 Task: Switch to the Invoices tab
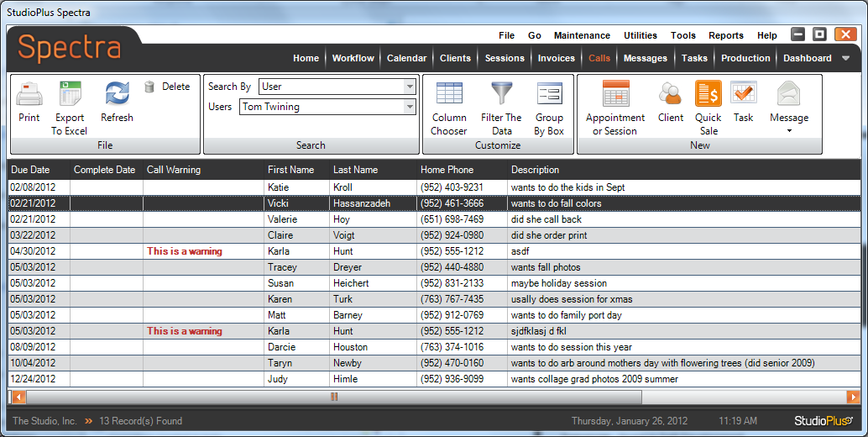tap(556, 58)
